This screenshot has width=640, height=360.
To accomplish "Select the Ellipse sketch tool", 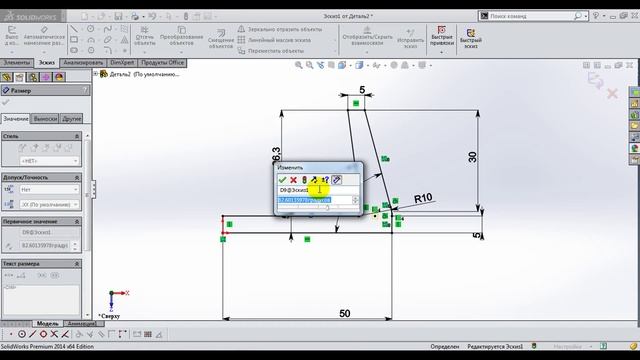I will [x=107, y=40].
